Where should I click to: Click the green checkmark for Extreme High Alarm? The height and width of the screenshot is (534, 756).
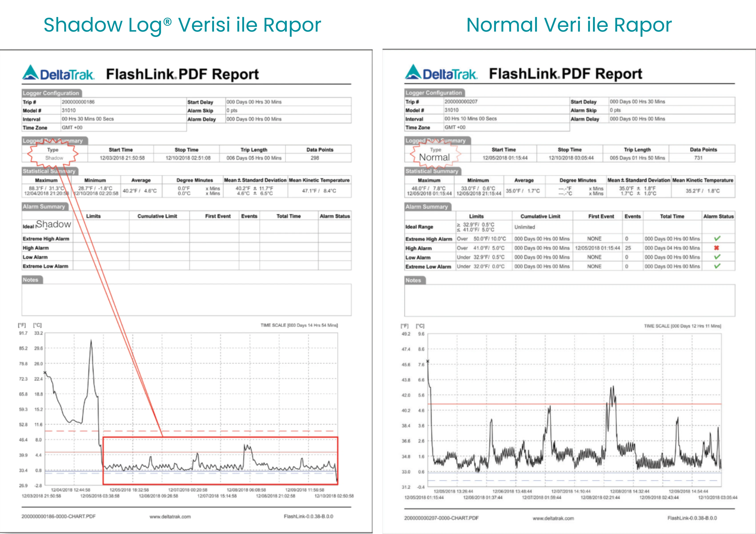pos(717,238)
